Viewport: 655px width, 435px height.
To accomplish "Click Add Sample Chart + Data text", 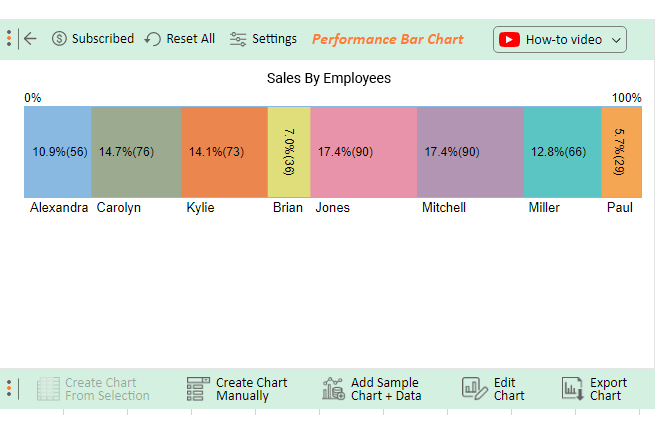I will 386,389.
